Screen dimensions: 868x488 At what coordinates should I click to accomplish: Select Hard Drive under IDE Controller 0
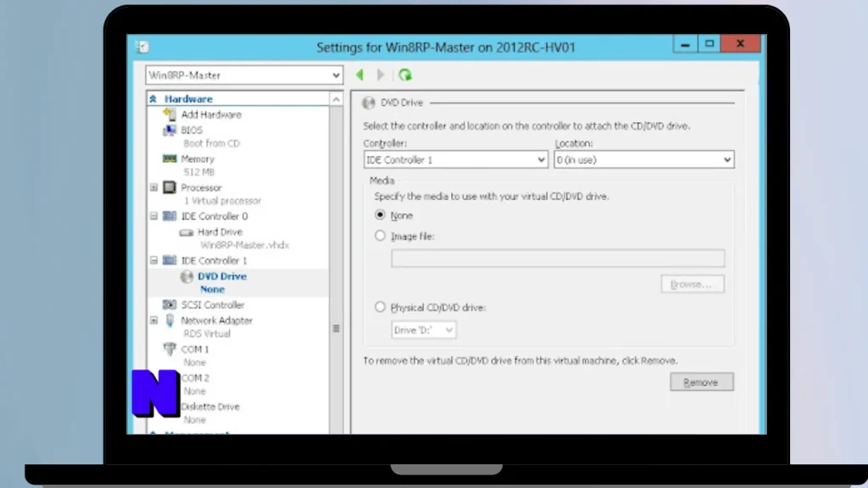coord(220,232)
